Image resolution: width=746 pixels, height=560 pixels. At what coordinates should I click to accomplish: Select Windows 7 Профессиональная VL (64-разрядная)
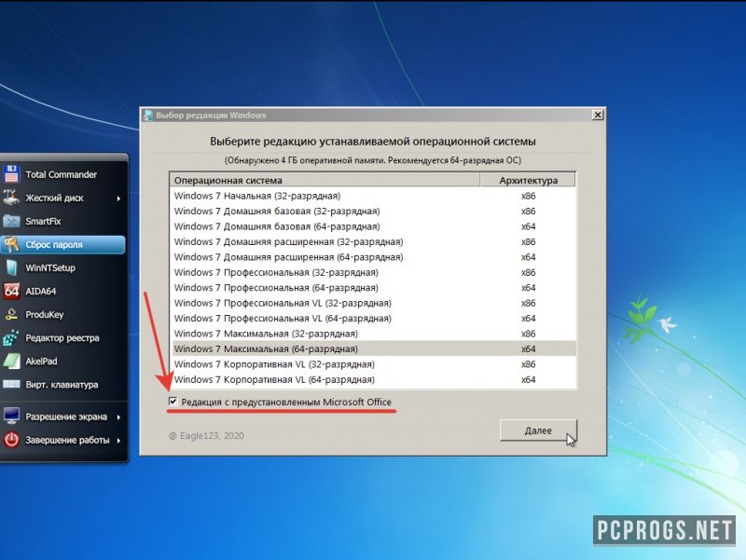tap(373, 318)
